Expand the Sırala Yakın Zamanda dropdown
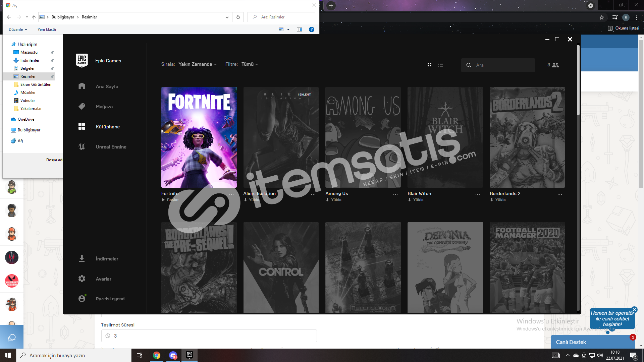The width and height of the screenshot is (644, 362). [198, 64]
